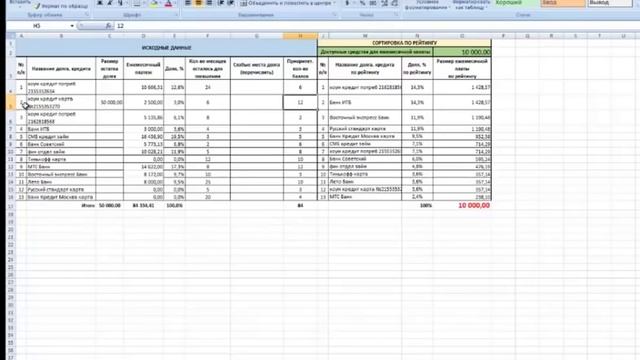640x360 pixels.
Task: Select the СОРТИРОВКА ПО РЕЙТИНГУ header cell
Action: pyautogui.click(x=404, y=43)
